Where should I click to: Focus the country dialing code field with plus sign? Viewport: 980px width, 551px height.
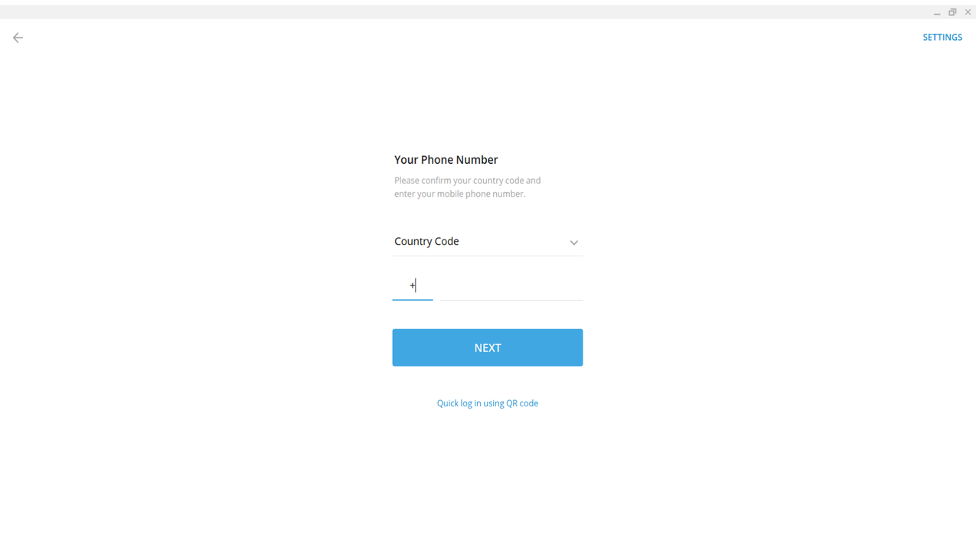click(x=413, y=285)
